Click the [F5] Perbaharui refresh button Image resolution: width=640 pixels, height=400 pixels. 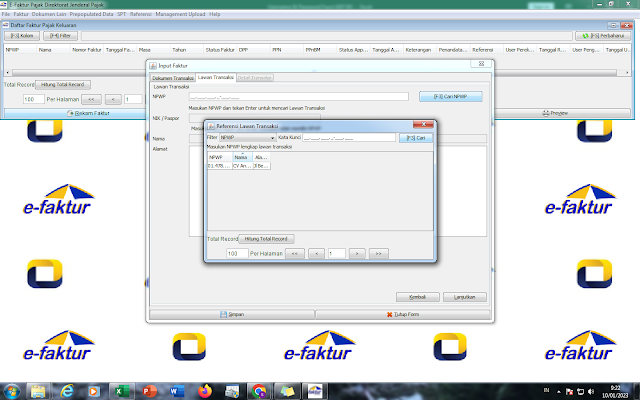coord(603,36)
